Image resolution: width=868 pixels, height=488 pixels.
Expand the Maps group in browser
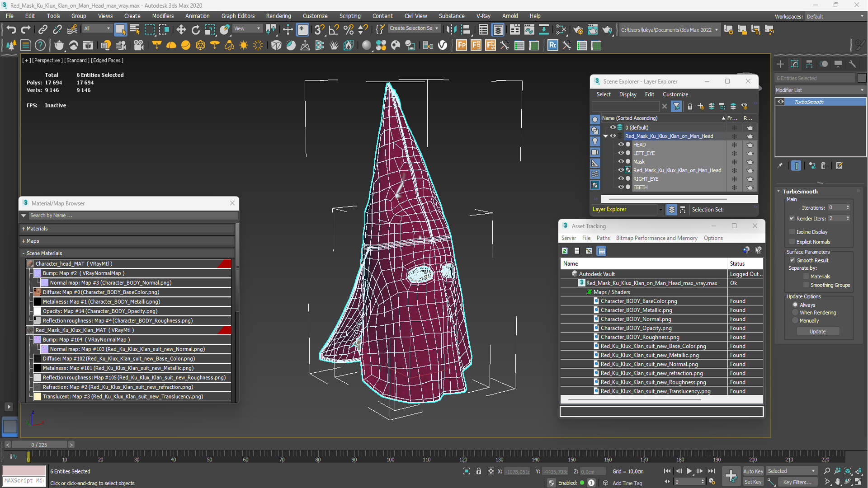click(24, 241)
